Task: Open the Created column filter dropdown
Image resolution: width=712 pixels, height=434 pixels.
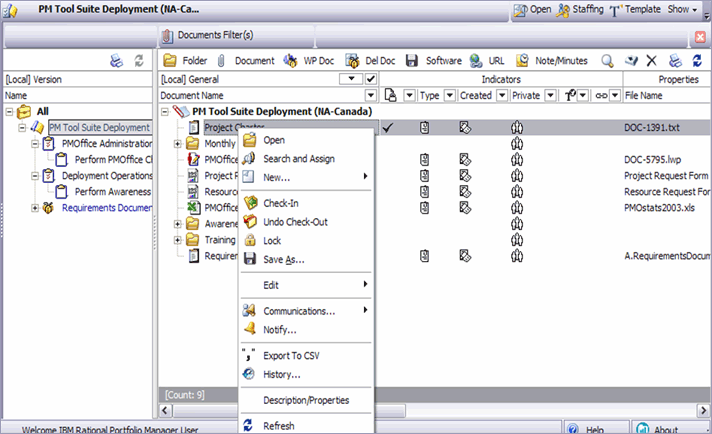Action: click(x=502, y=95)
